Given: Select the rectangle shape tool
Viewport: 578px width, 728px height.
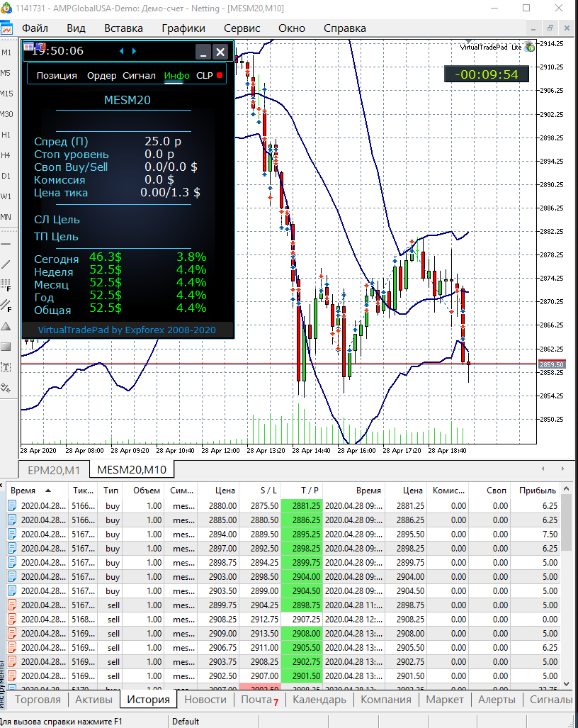Looking at the screenshot, I should point(6,347).
